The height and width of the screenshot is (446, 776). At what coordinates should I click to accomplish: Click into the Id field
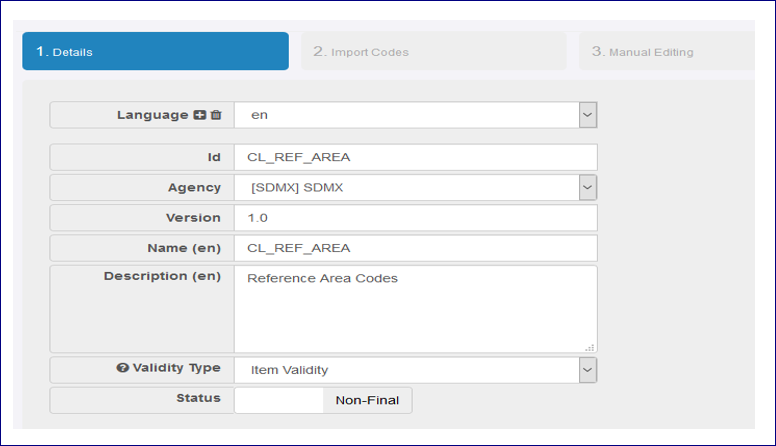[415, 158]
